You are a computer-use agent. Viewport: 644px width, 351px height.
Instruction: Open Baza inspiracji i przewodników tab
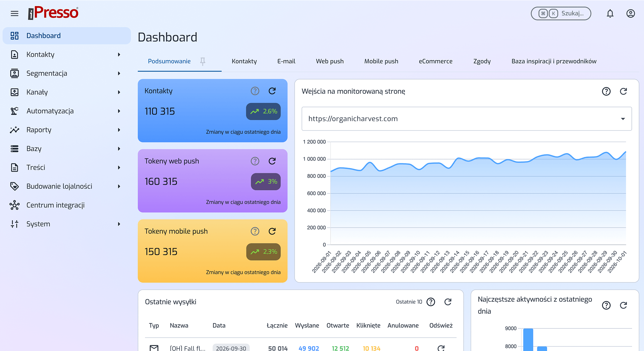coord(554,61)
